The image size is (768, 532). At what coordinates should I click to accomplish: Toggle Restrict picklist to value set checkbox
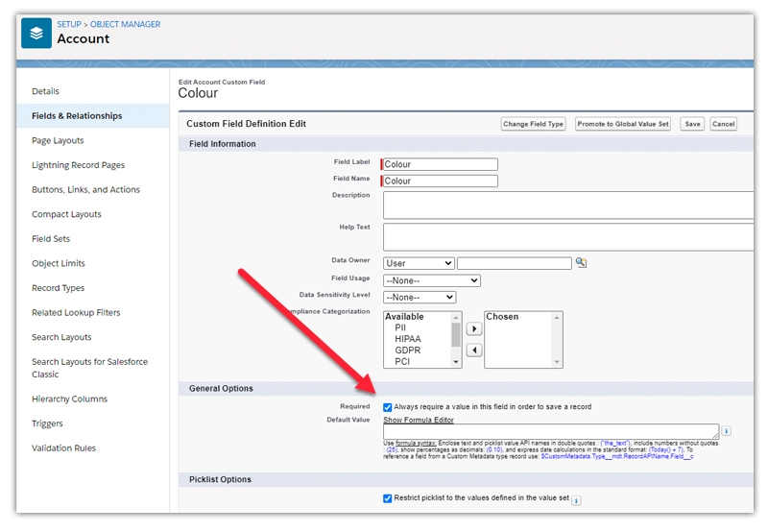coord(388,498)
